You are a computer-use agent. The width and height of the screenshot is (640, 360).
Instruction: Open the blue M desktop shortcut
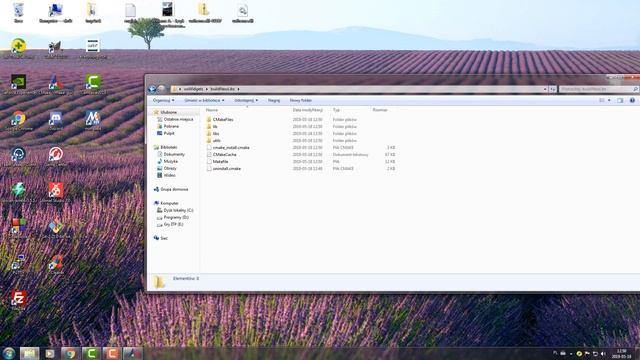(x=93, y=120)
